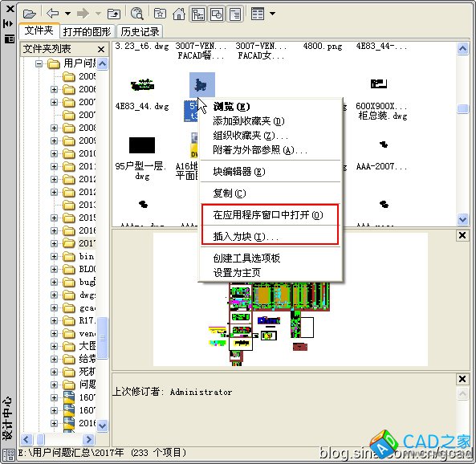Open the Search magnifier icon
The width and height of the screenshot is (476, 464).
tap(137, 14)
